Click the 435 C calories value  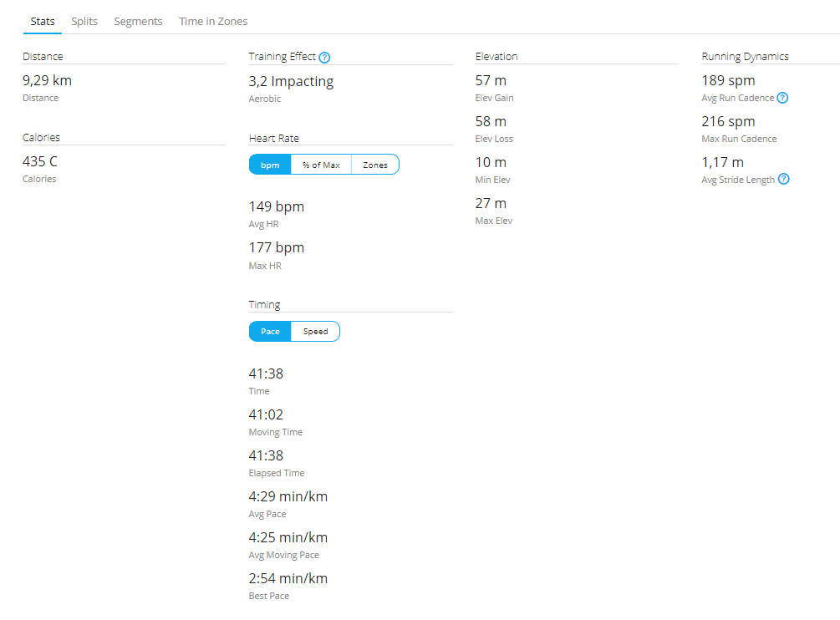pos(40,162)
